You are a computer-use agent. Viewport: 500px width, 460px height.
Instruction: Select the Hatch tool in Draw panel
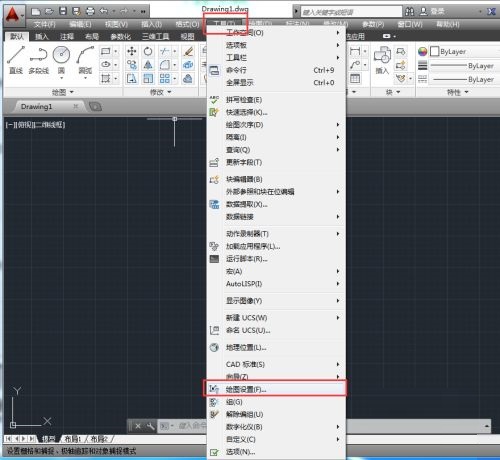click(106, 78)
